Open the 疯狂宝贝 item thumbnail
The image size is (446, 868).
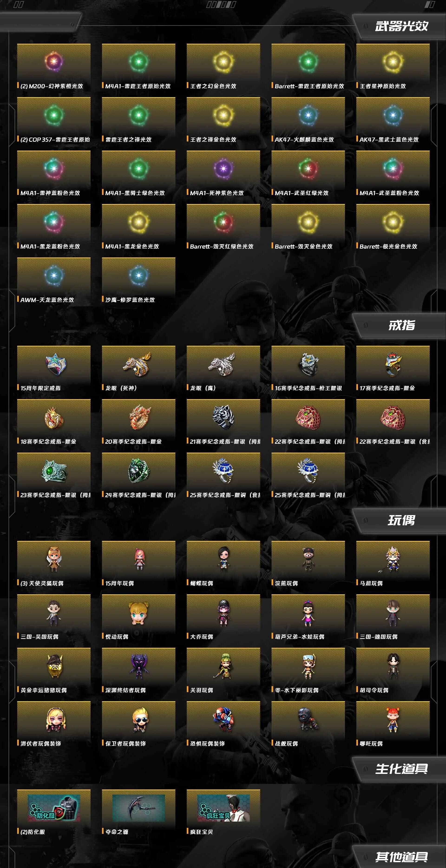point(223,808)
